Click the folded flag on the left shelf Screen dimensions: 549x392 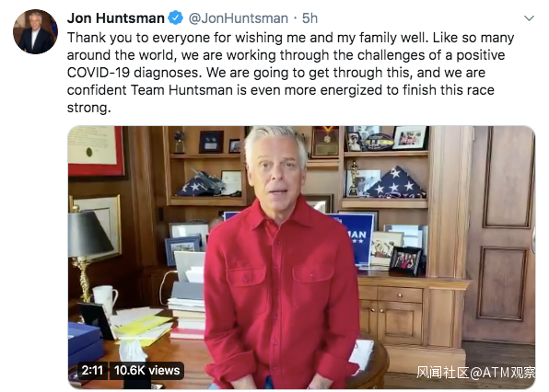tap(202, 183)
